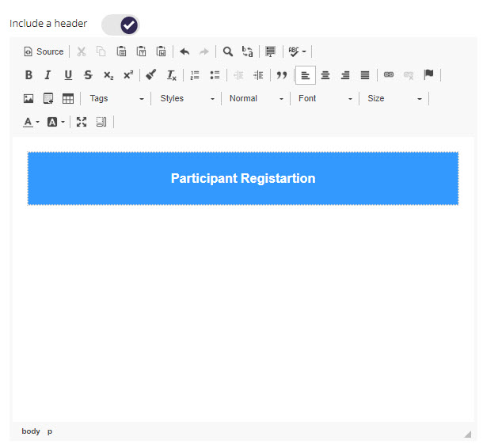This screenshot has height=448, width=483.
Task: Select Center alignment
Action: click(325, 75)
